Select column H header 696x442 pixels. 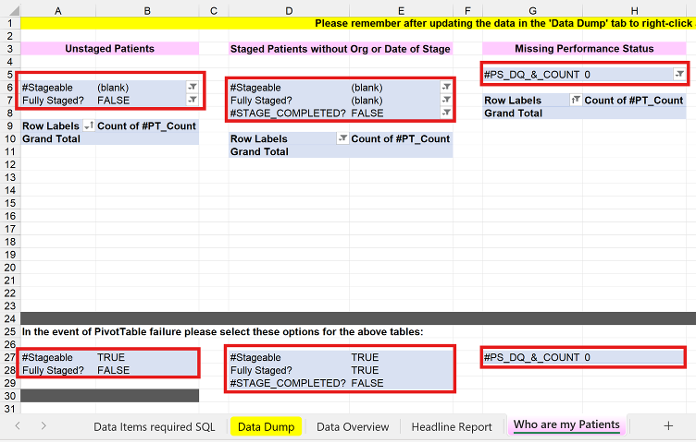[x=634, y=11]
